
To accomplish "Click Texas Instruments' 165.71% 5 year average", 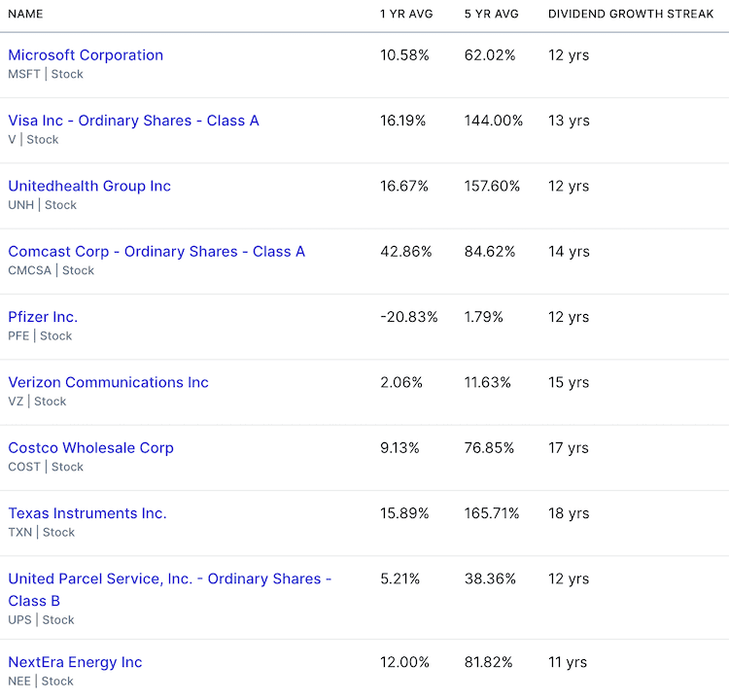I will pyautogui.click(x=492, y=513).
